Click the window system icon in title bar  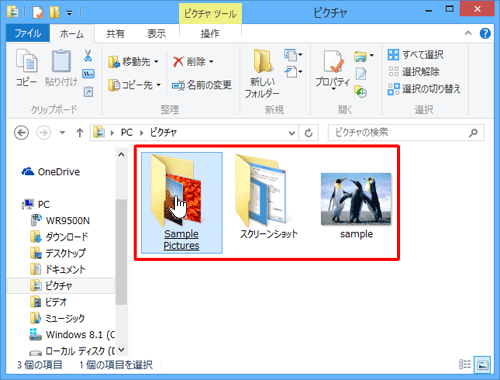[x=13, y=12]
